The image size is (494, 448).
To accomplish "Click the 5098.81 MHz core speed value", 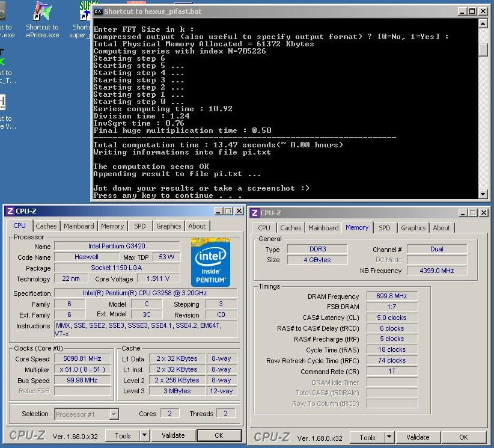I will click(x=82, y=358).
